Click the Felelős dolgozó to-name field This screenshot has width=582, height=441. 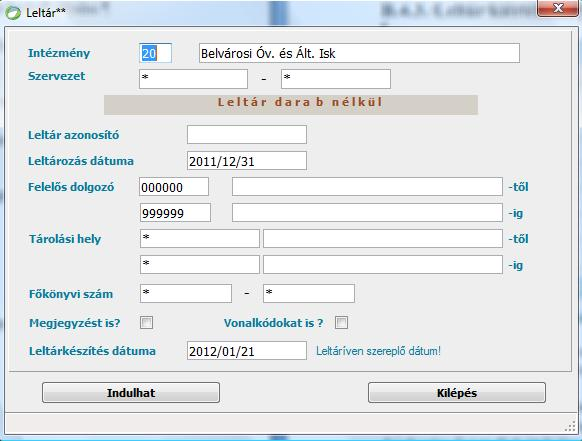pos(367,213)
